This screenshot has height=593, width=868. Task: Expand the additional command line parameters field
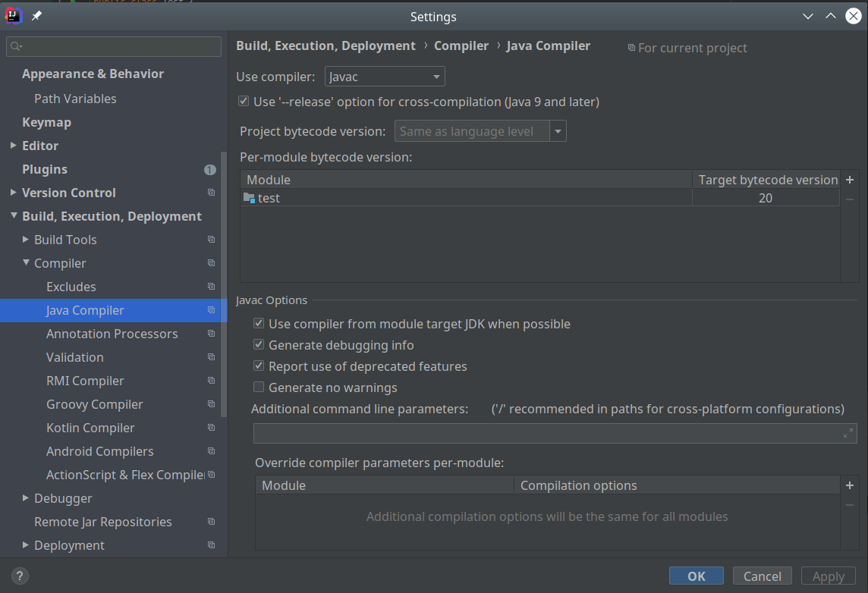click(x=848, y=433)
